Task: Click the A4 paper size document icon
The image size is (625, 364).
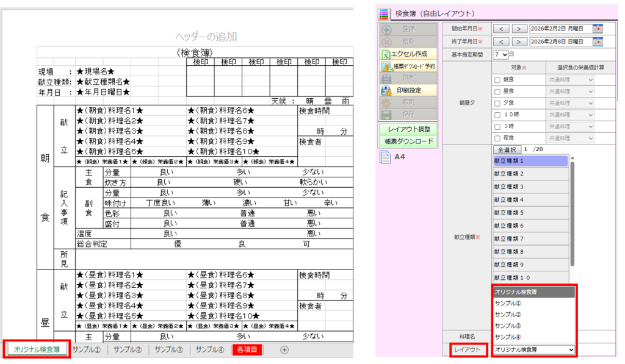Action: pos(386,157)
